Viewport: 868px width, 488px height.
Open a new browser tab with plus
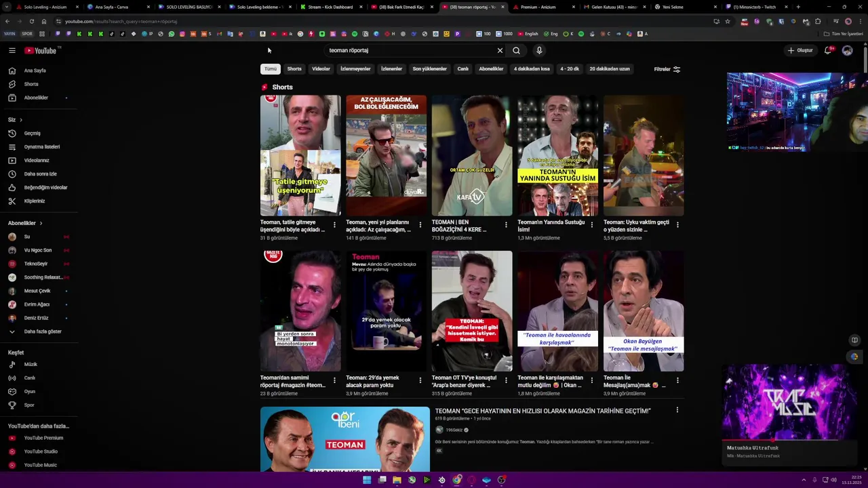pyautogui.click(x=797, y=7)
